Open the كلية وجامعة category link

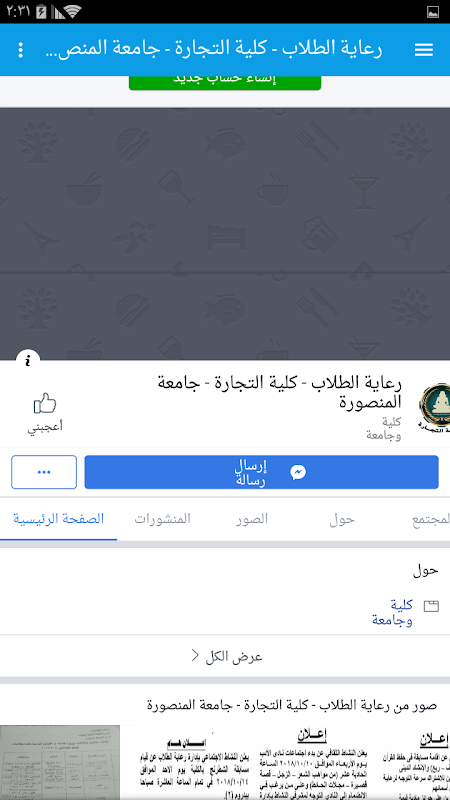392,613
